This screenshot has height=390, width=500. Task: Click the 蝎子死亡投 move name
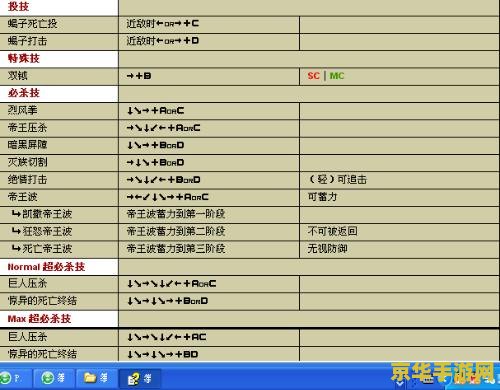coord(32,24)
